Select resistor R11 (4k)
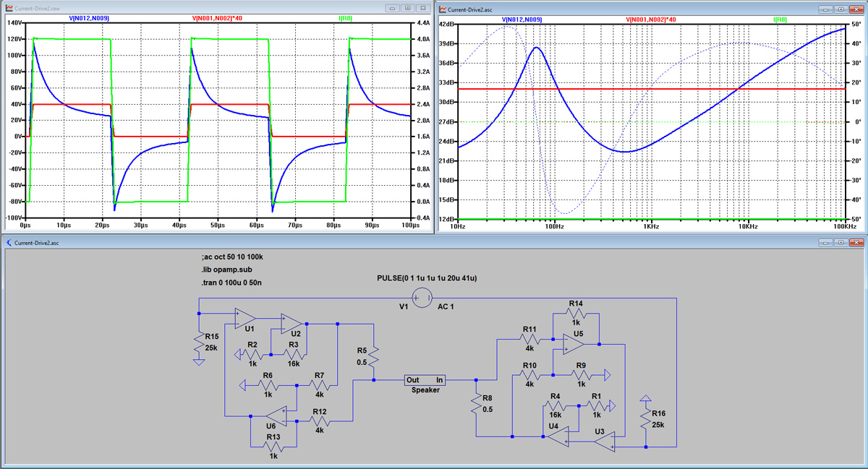The height and width of the screenshot is (469, 868). click(x=529, y=339)
